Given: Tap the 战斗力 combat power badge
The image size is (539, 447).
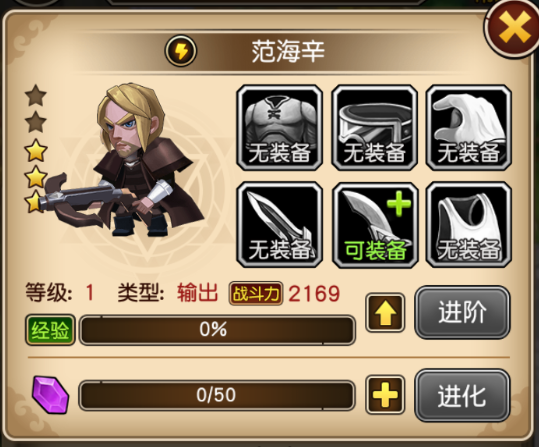Looking at the screenshot, I should (x=256, y=294).
